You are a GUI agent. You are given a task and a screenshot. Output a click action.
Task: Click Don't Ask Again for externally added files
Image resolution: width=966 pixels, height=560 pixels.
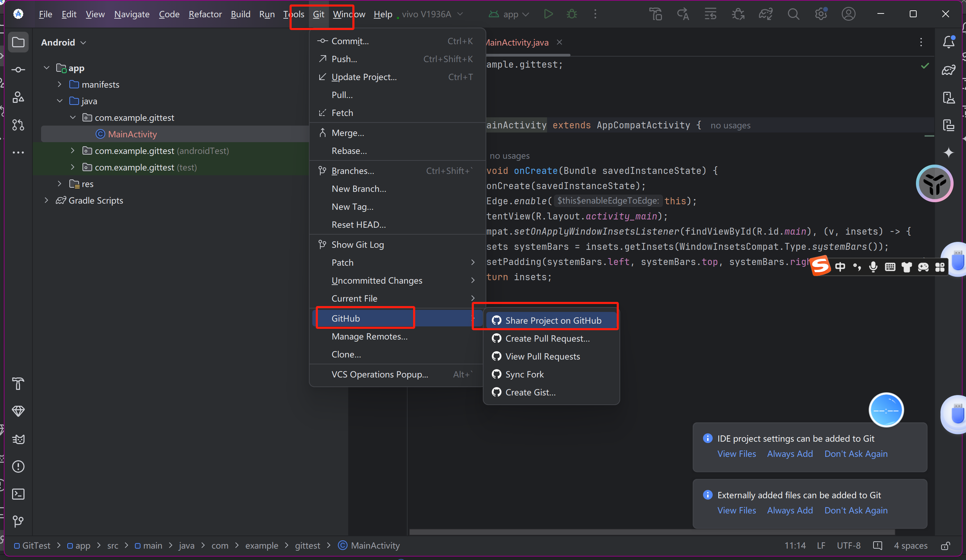855,509
